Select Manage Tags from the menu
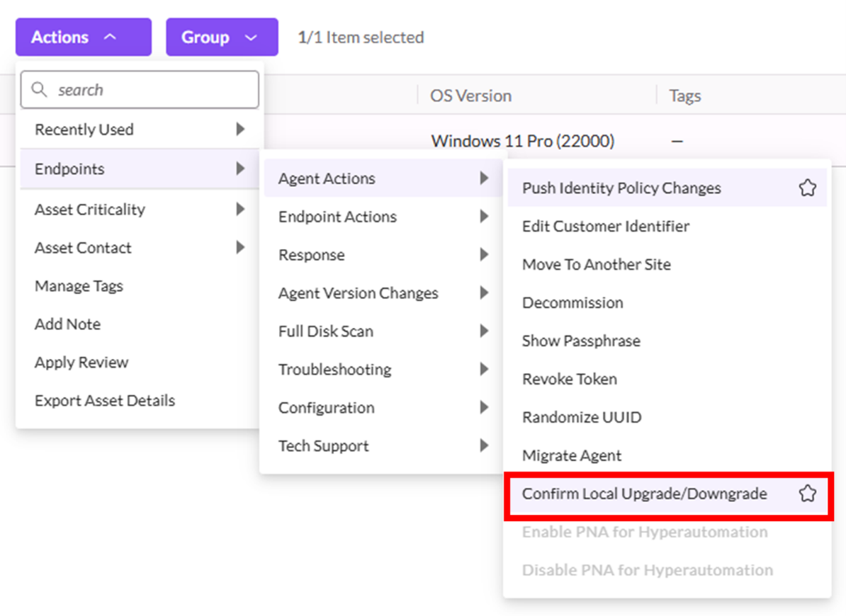Image resolution: width=846 pixels, height=616 pixels. [79, 286]
